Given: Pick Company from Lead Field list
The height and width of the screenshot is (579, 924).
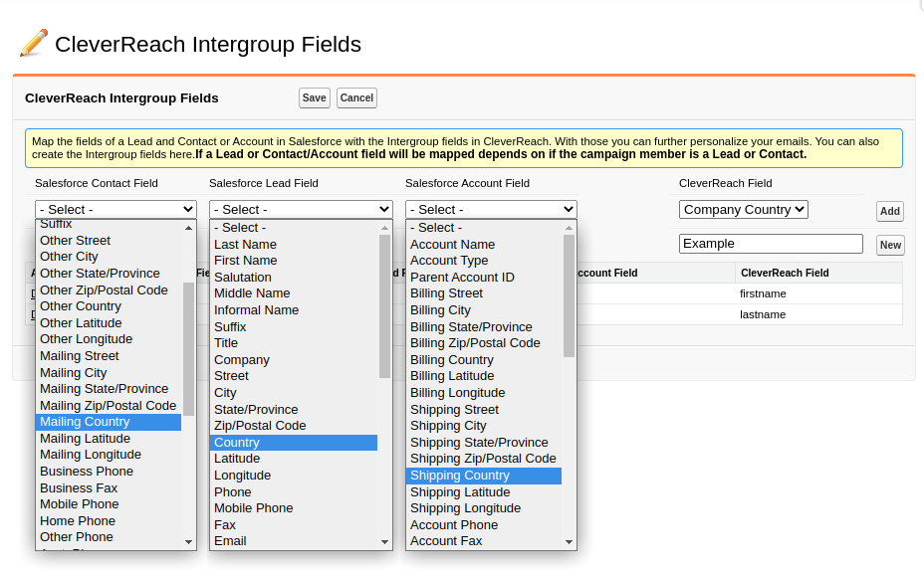Looking at the screenshot, I should coord(294,359).
